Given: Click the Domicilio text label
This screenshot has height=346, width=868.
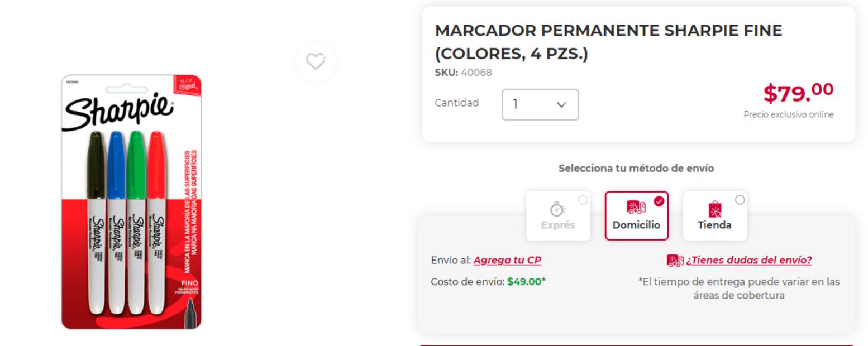Looking at the screenshot, I should [636, 225].
